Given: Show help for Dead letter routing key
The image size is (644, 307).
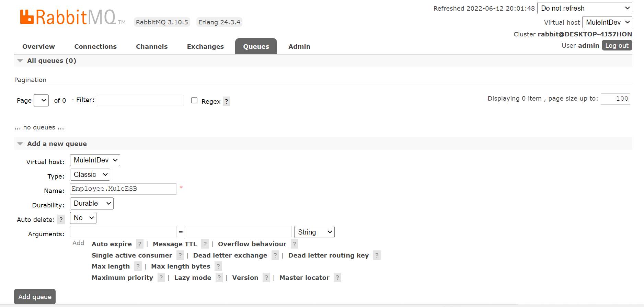Looking at the screenshot, I should 377,255.
